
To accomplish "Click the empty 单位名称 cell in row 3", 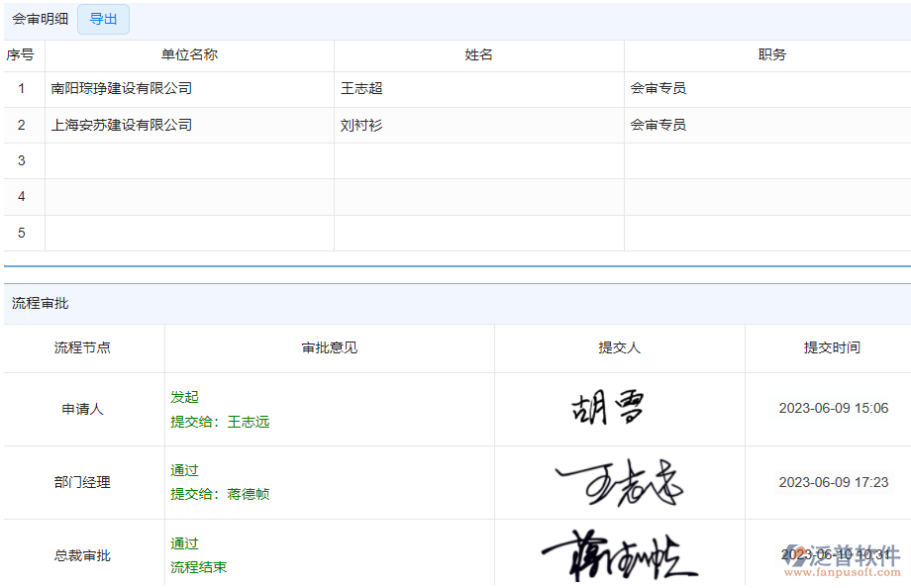I will [x=189, y=160].
